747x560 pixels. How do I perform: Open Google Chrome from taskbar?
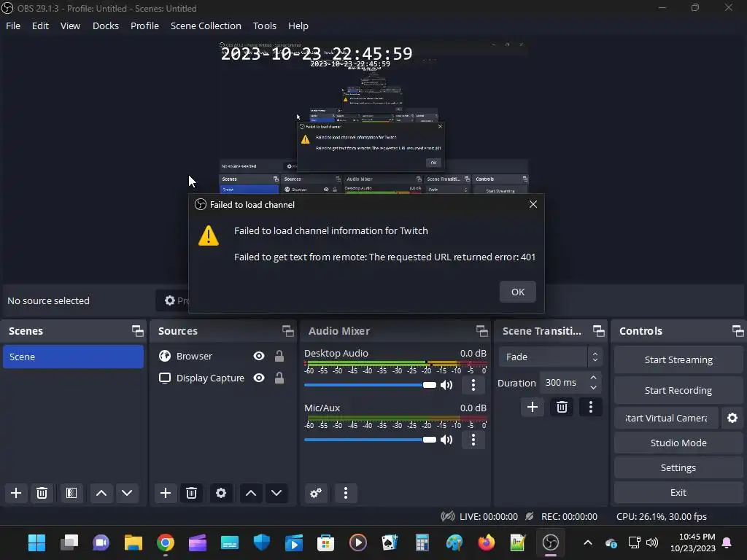[166, 542]
